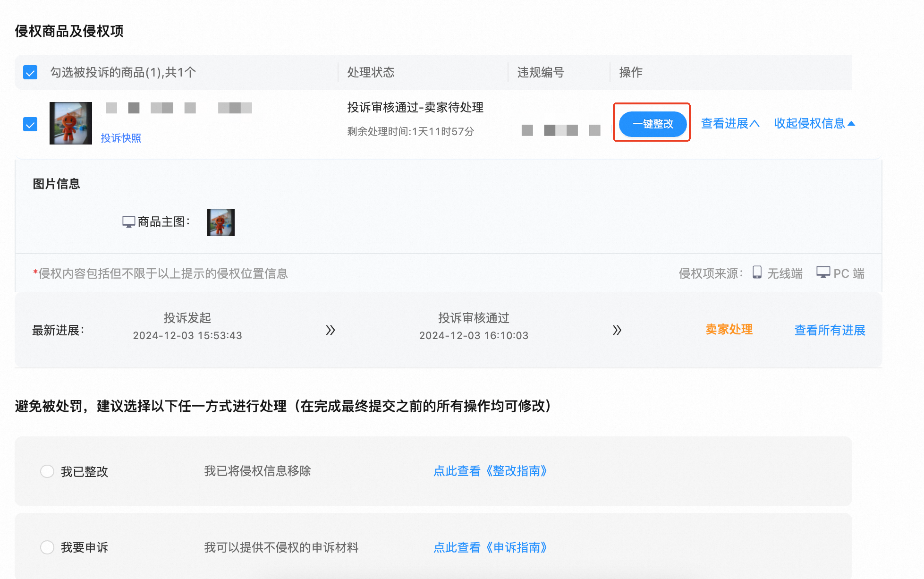Open the product thumbnail in the complaint row
This screenshot has width=924, height=579.
tap(71, 123)
